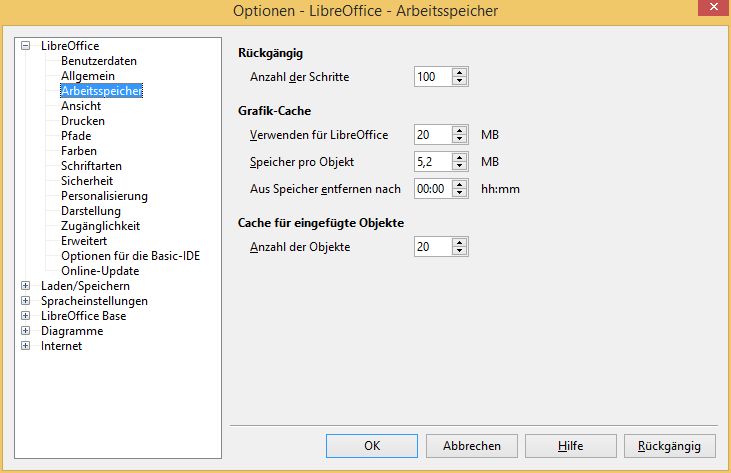The image size is (731, 473).
Task: Go to Drucken settings
Action: (83, 121)
